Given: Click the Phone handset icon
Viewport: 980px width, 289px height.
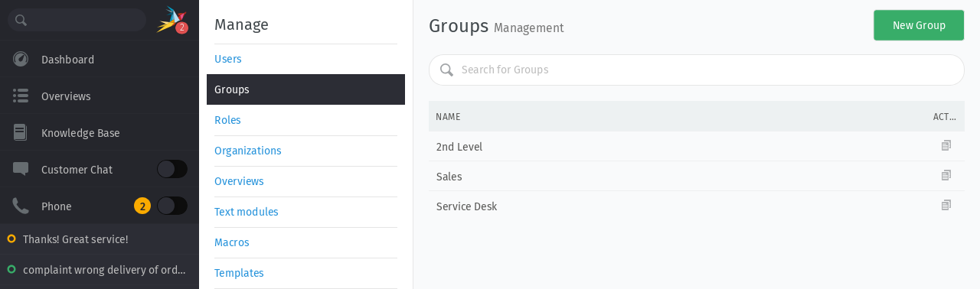Looking at the screenshot, I should point(21,206).
